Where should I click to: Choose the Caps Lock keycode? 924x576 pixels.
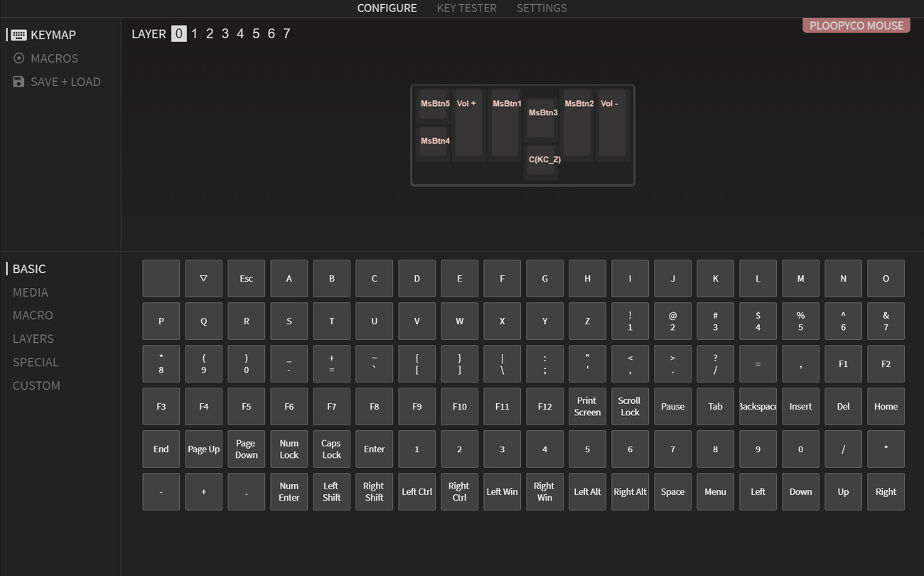[x=331, y=449]
